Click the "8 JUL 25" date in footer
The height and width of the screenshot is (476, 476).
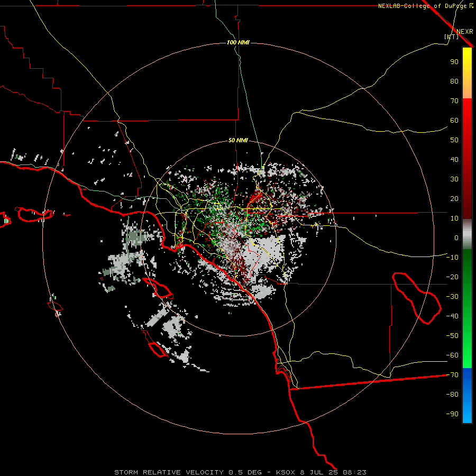tap(319, 472)
